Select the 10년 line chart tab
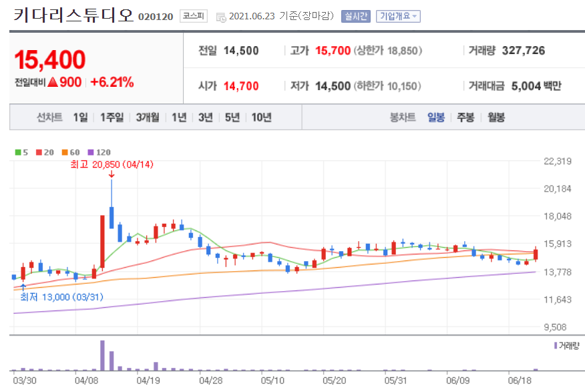 (x=261, y=118)
